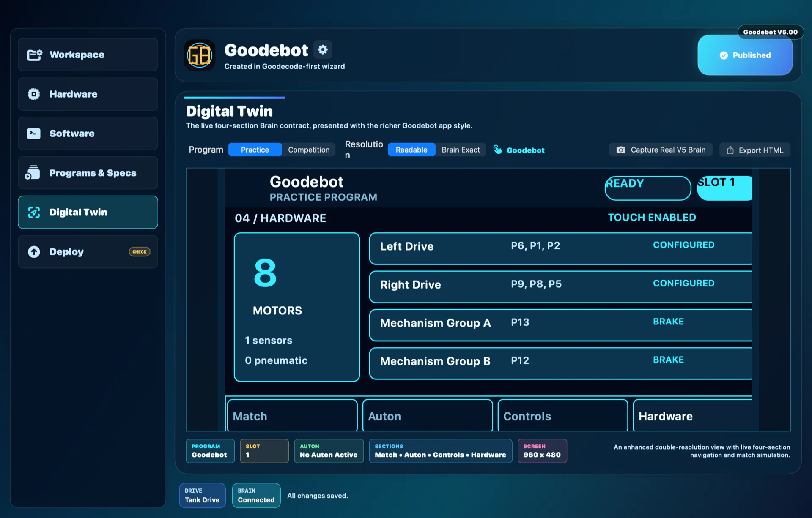
Task: Click the DRIVE Tank Drive status chip
Action: coord(202,496)
